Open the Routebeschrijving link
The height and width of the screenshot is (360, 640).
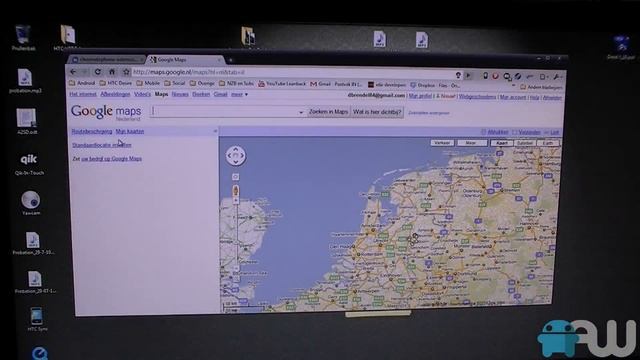click(x=92, y=131)
